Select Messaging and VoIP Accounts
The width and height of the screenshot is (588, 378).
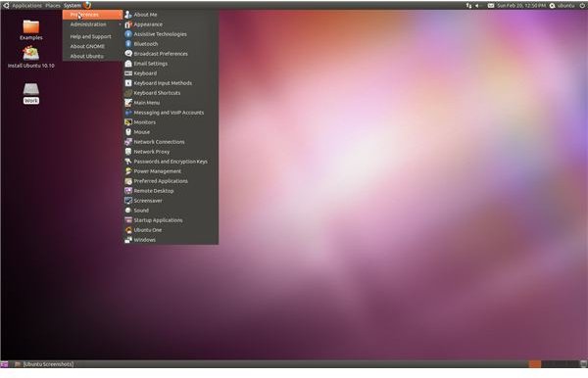[171, 113]
